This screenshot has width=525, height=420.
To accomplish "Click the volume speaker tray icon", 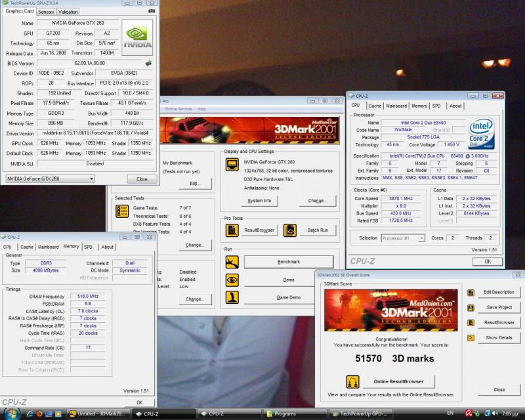I will (495, 413).
